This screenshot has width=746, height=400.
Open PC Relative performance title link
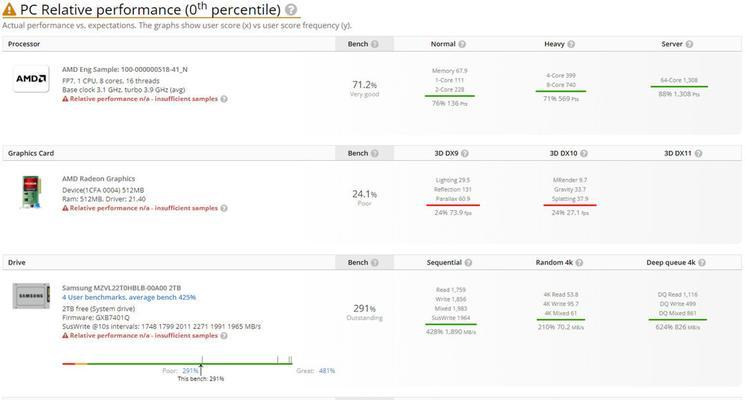click(150, 10)
